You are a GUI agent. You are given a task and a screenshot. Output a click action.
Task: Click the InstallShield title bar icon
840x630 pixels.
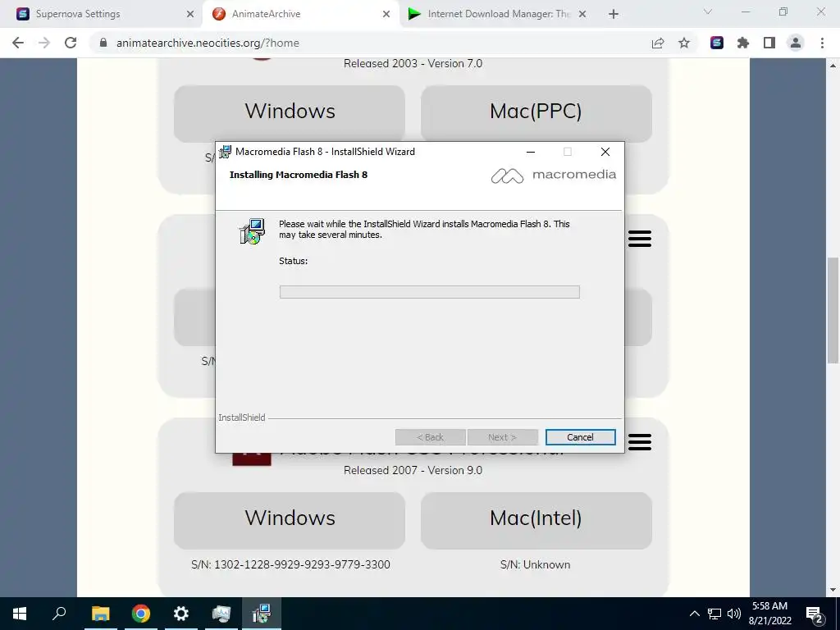pos(225,152)
